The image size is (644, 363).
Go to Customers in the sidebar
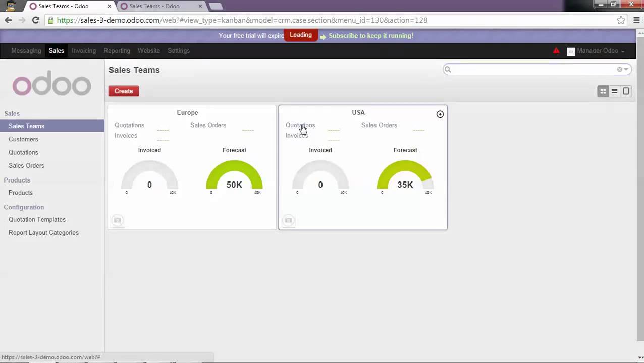[x=23, y=139]
